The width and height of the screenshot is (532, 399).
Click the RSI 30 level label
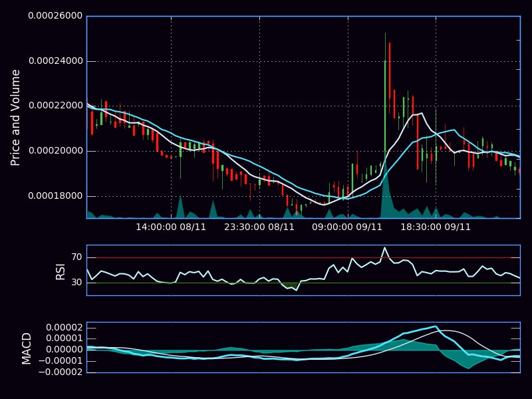[x=77, y=282]
